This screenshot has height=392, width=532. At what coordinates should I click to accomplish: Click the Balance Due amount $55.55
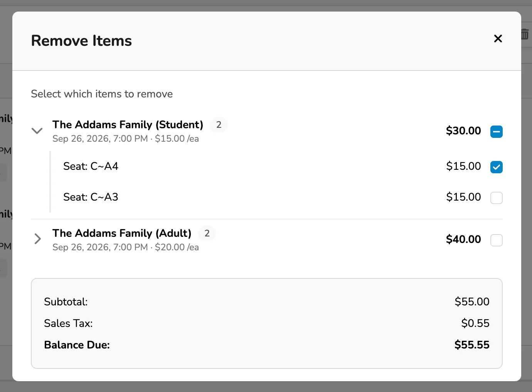click(472, 345)
